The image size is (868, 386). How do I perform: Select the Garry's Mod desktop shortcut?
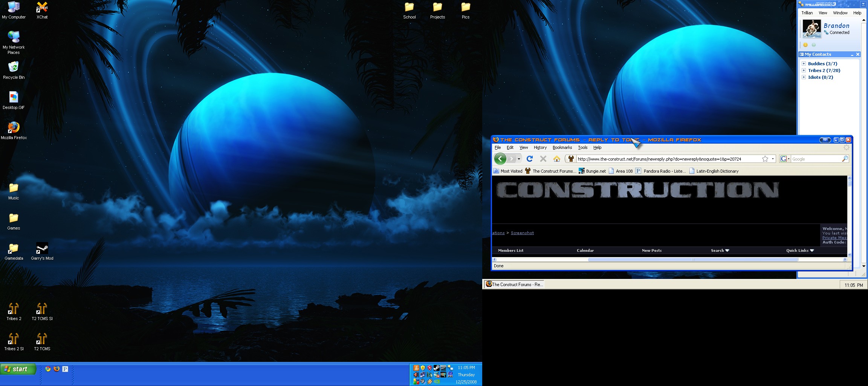point(42,251)
